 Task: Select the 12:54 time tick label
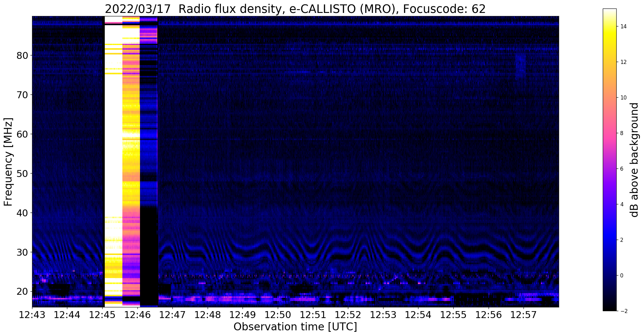[x=418, y=315]
